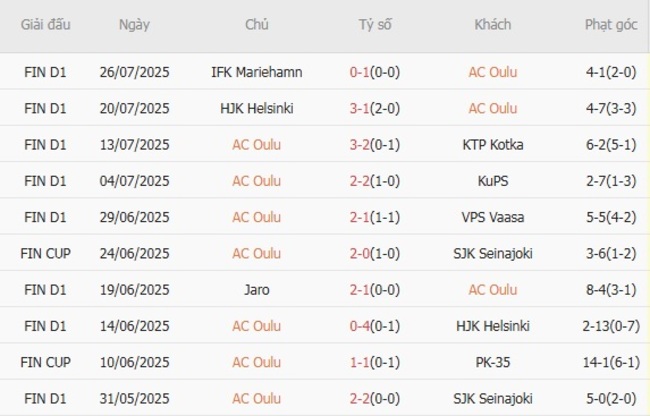The height and width of the screenshot is (416, 650).
Task: Click the Khách column header
Action: click(493, 25)
